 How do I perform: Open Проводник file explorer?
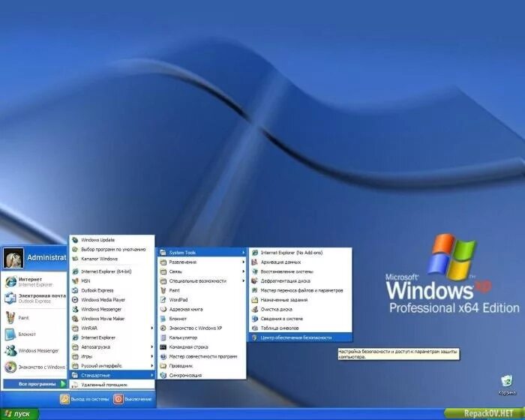tap(202, 366)
